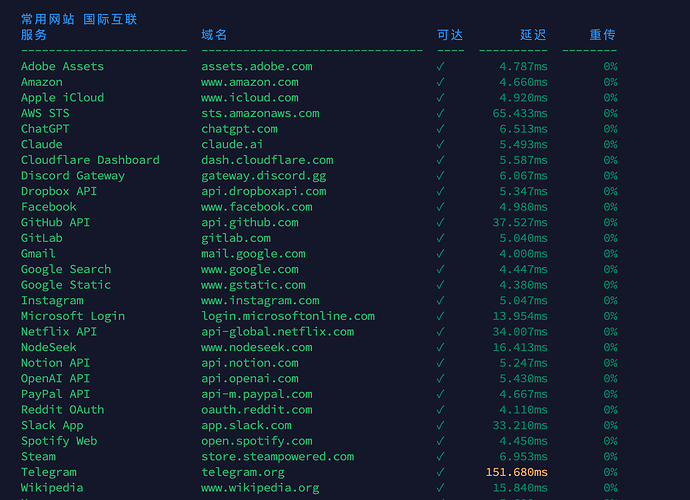Select the 'Claude' service name

(x=42, y=144)
